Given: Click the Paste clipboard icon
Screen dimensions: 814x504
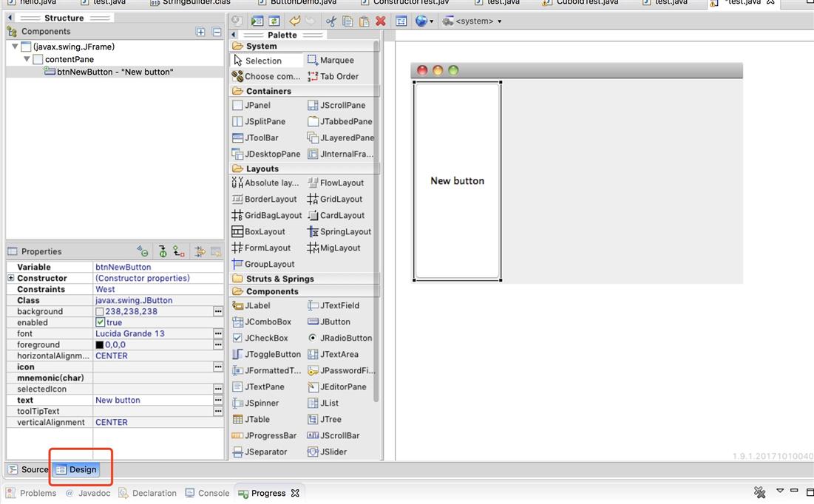Looking at the screenshot, I should click(364, 21).
